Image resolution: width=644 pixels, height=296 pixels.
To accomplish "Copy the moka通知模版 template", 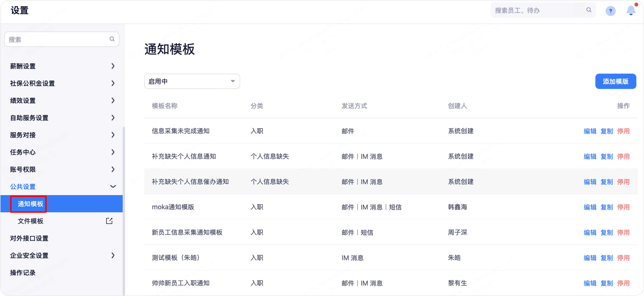I will point(606,207).
